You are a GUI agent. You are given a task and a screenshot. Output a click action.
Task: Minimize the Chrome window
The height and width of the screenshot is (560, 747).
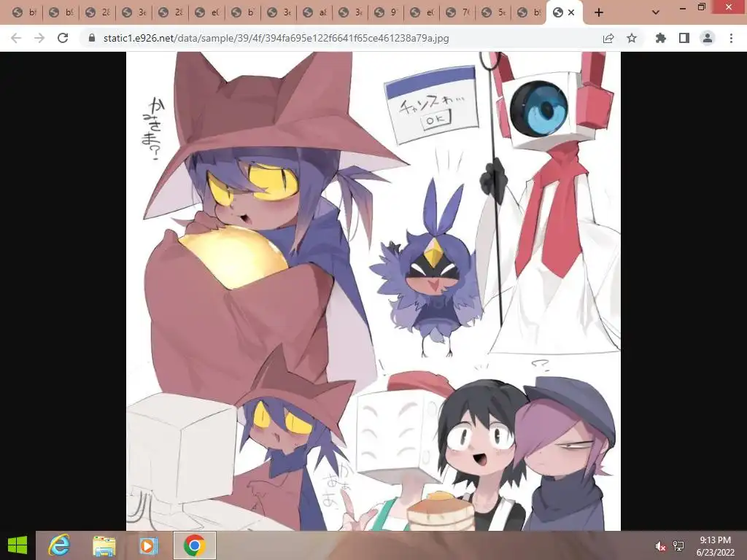(x=683, y=7)
